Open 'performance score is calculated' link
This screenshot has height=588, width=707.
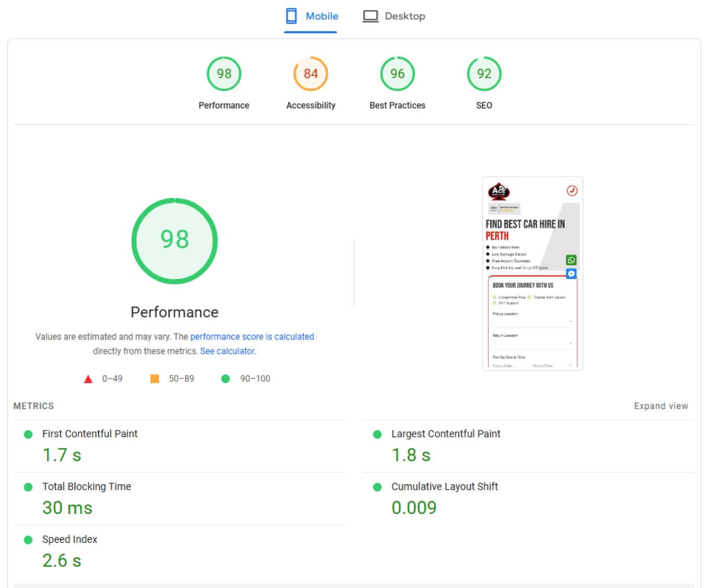(252, 337)
